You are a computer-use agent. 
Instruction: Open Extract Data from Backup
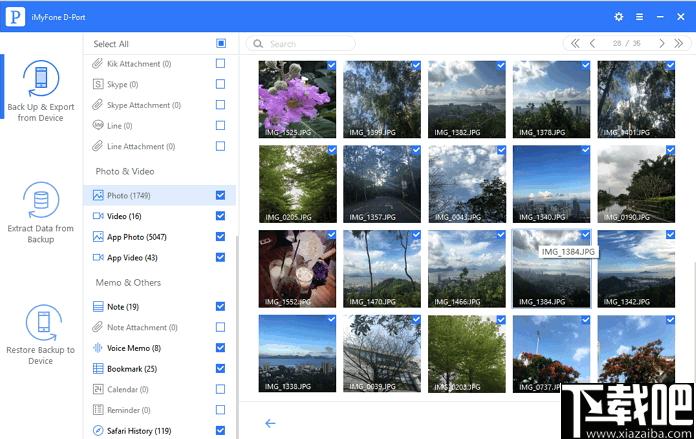(x=40, y=213)
